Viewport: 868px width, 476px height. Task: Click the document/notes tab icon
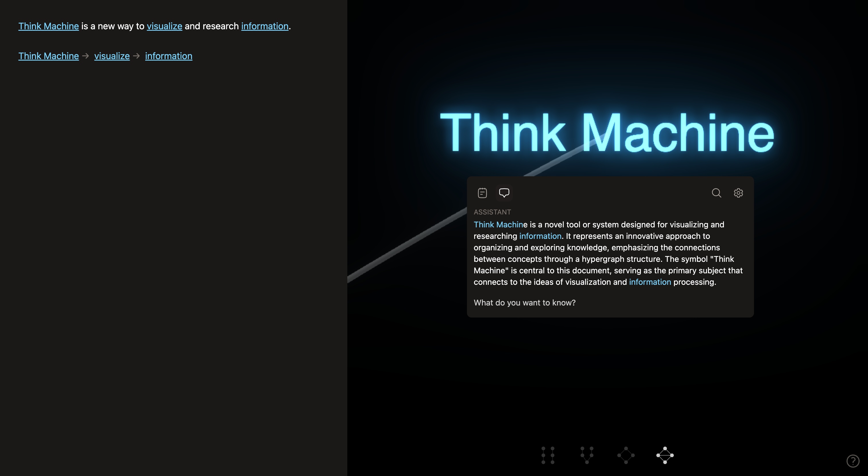coord(482,193)
